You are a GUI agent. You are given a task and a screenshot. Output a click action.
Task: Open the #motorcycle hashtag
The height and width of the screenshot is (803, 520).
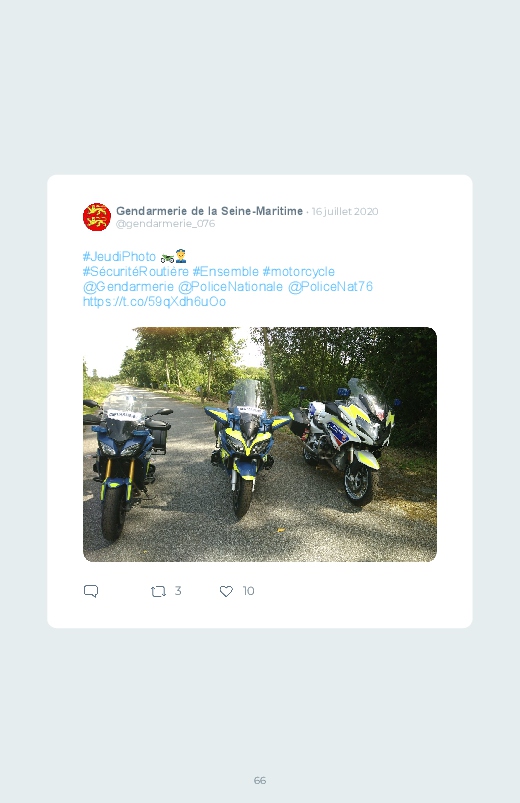coord(299,271)
